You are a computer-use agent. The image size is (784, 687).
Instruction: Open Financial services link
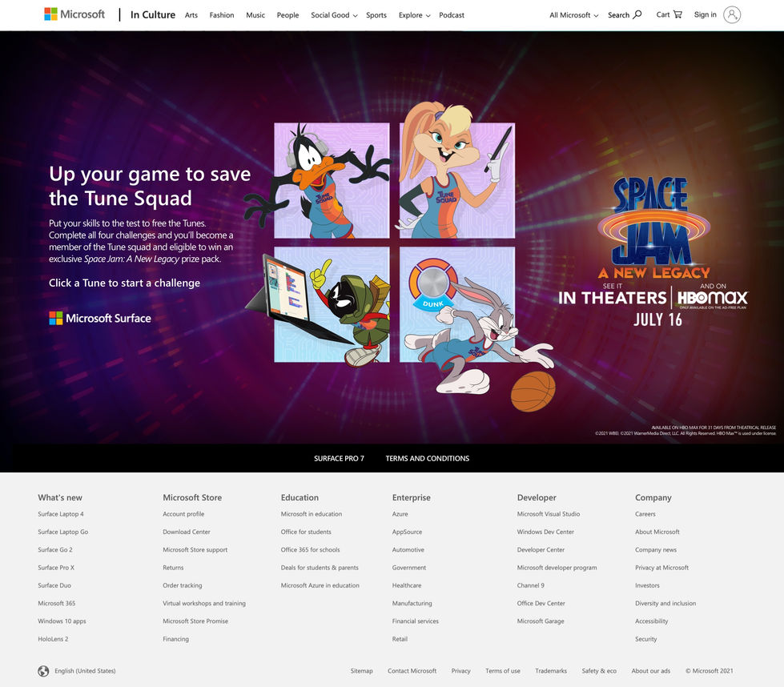point(416,621)
